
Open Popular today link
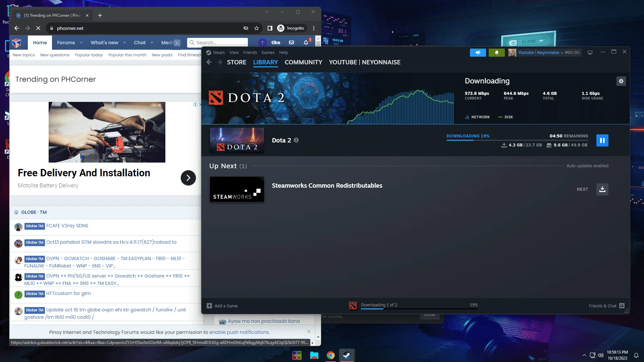tap(89, 55)
